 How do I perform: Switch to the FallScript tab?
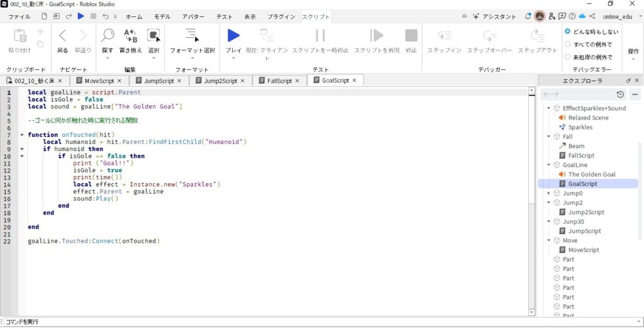coord(279,81)
